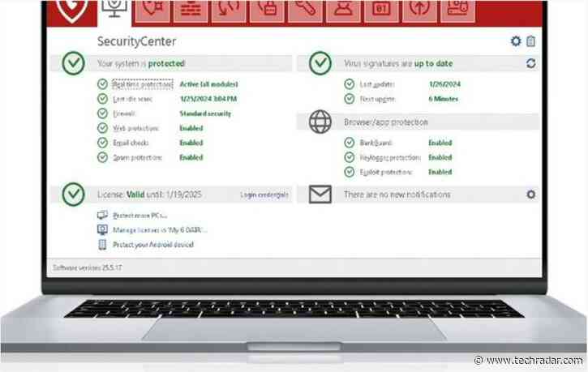The width and height of the screenshot is (588, 372).
Task: Select the Real-time protection link
Action: [143, 84]
